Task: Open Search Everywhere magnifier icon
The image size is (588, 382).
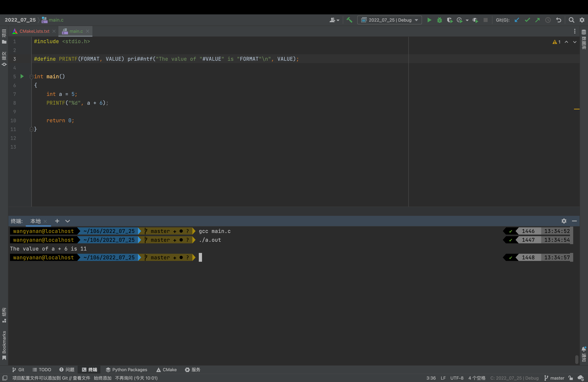Action: tap(571, 20)
